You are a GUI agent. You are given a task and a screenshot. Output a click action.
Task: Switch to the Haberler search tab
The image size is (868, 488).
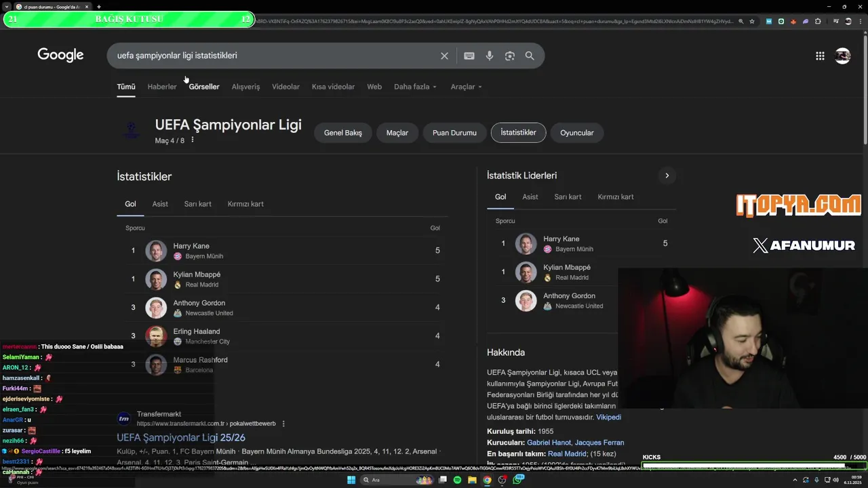[x=162, y=87]
